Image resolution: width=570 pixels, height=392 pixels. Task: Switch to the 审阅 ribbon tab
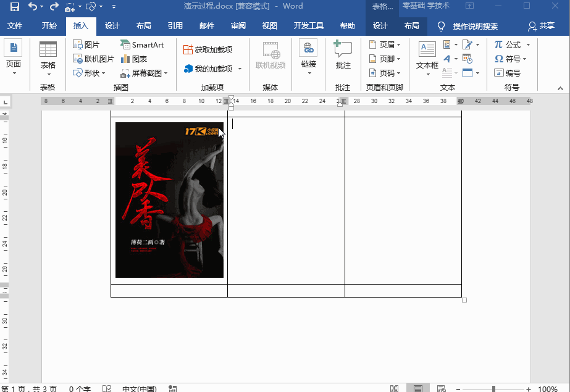pyautogui.click(x=238, y=26)
